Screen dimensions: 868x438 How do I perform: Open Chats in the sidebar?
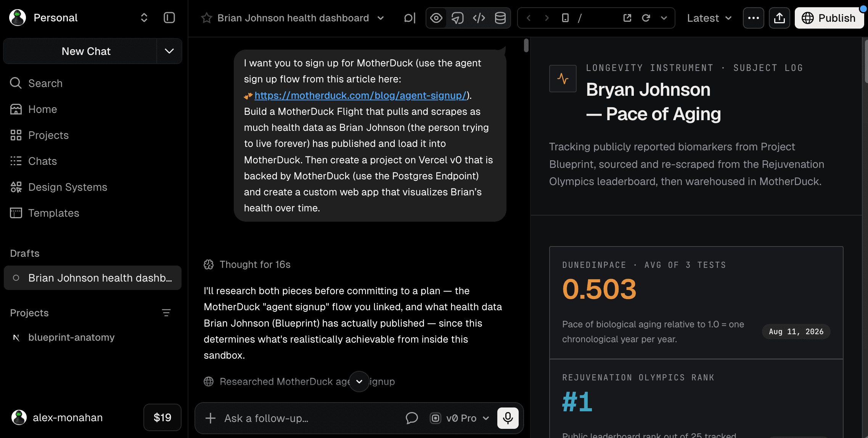pos(93,161)
